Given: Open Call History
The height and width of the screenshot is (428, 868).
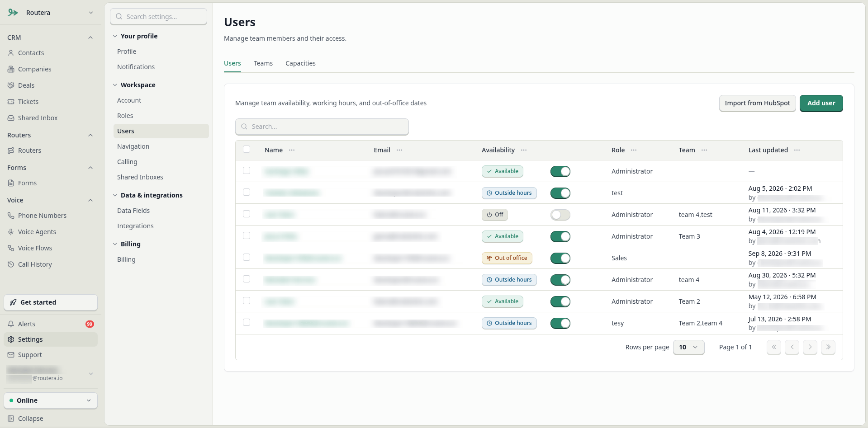Looking at the screenshot, I should click(x=35, y=264).
